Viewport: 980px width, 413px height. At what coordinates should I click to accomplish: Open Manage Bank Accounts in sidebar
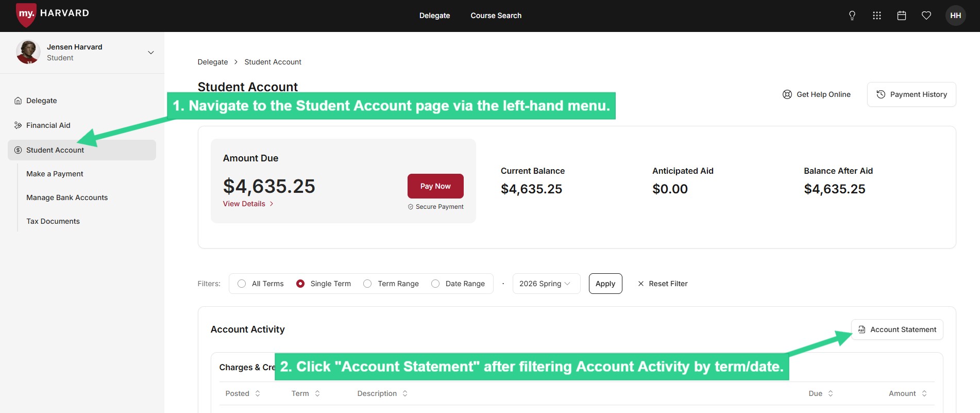(67, 197)
